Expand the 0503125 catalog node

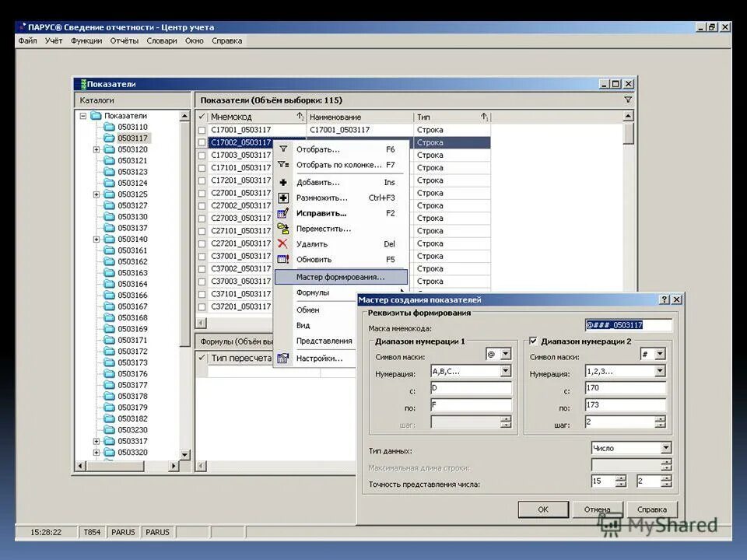(x=96, y=194)
